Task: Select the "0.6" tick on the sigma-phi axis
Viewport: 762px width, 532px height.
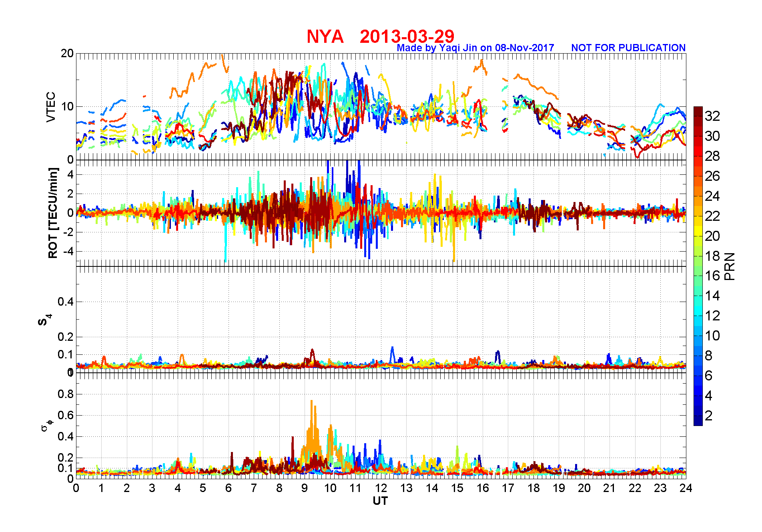Action: pyautogui.click(x=66, y=415)
